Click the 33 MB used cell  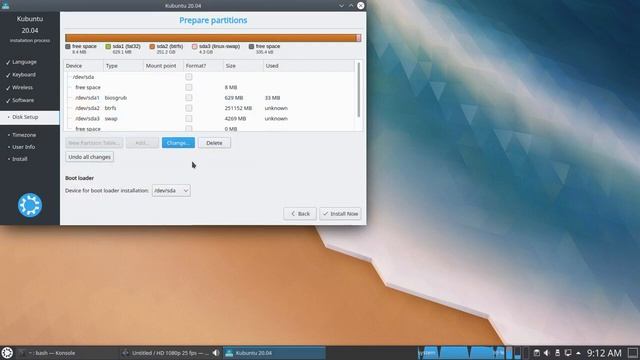pos(273,98)
